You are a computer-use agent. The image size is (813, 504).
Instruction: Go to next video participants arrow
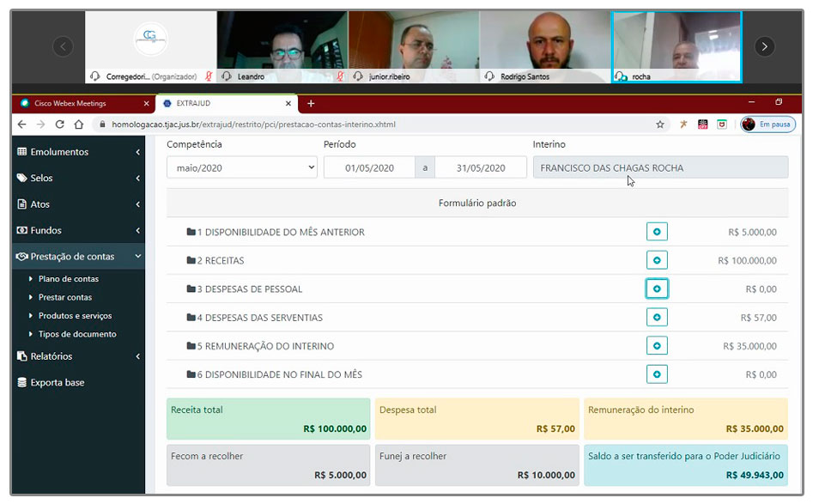(764, 46)
